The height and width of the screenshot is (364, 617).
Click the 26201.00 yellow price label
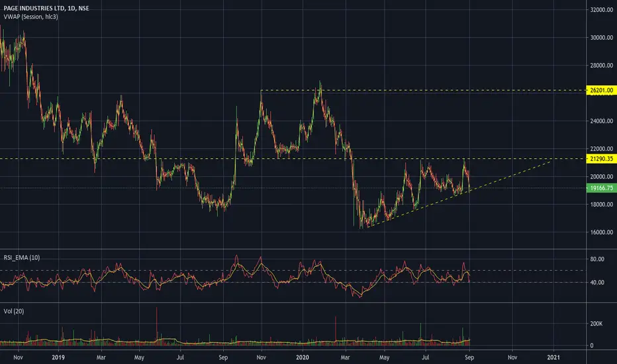601,91
